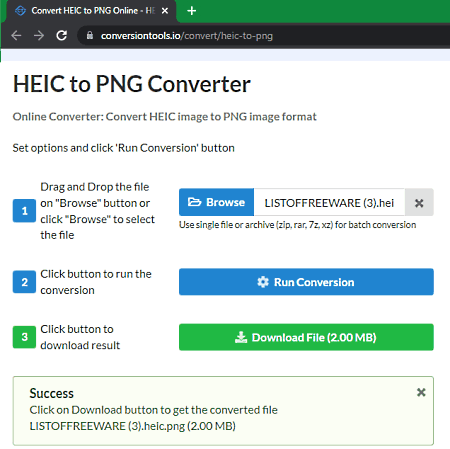
Task: Click the Browse button to select file
Action: 216,202
